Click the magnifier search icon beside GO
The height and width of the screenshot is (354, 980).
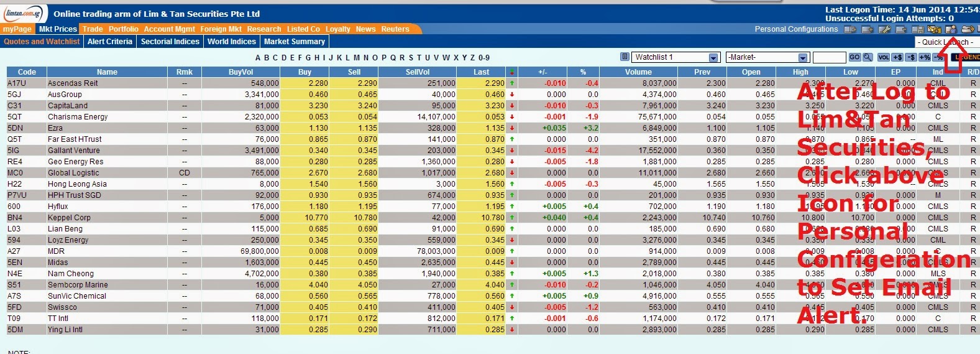click(x=868, y=57)
